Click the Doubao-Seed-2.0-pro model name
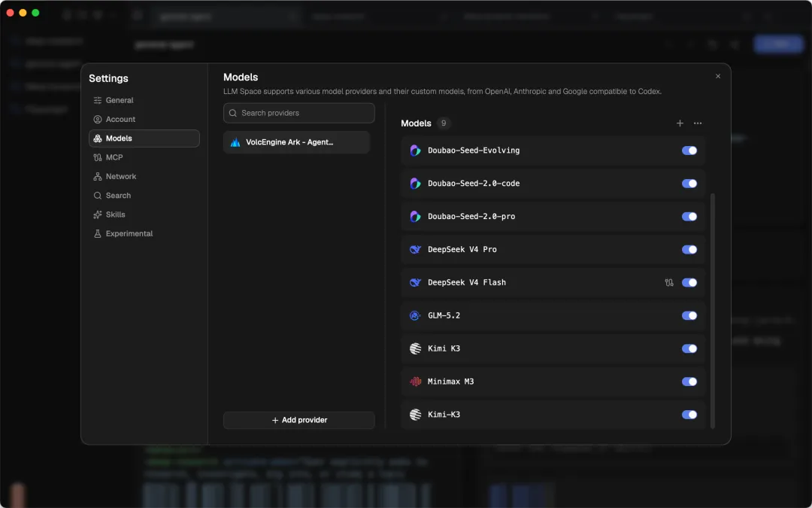812x508 pixels. pyautogui.click(x=471, y=217)
